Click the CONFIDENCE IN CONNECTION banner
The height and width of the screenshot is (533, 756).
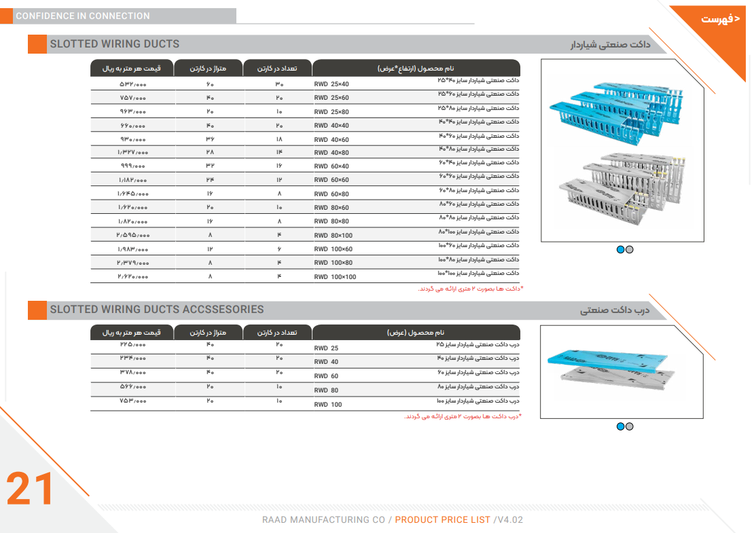point(82,16)
